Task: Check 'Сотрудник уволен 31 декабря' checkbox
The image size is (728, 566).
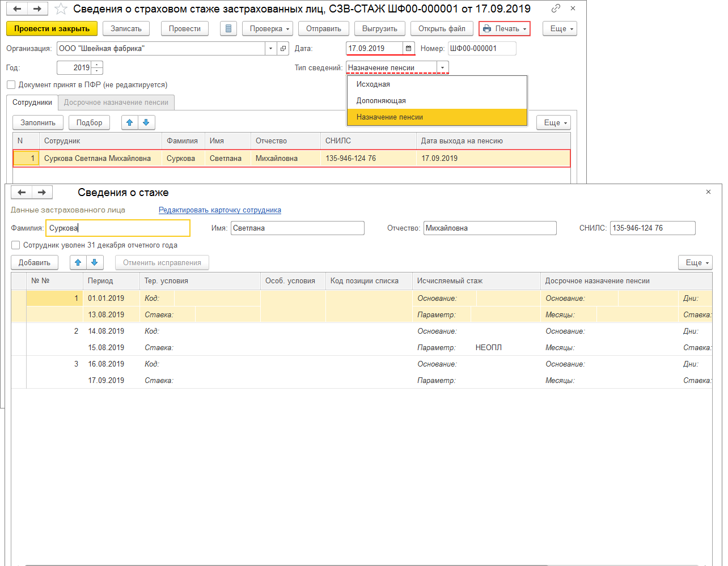Action: pyautogui.click(x=16, y=245)
